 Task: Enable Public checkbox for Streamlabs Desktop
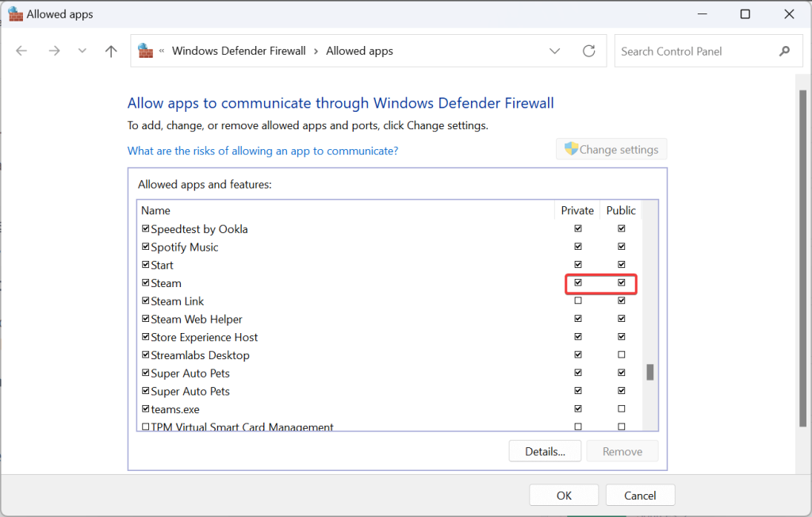(622, 355)
